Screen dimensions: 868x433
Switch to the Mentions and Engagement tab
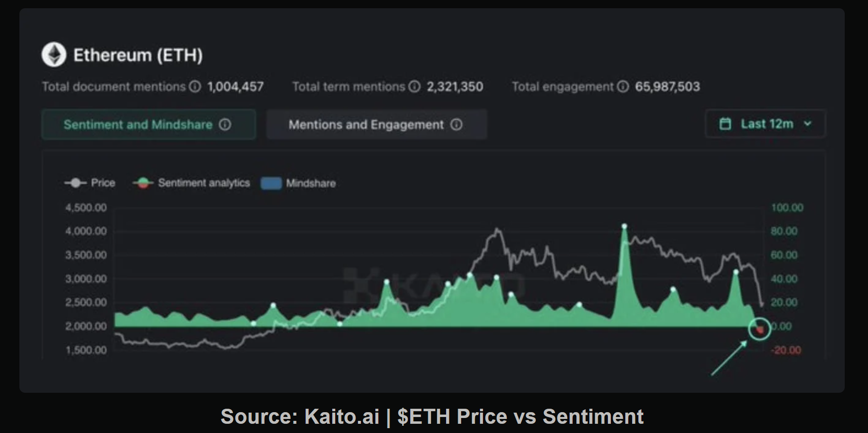(366, 125)
